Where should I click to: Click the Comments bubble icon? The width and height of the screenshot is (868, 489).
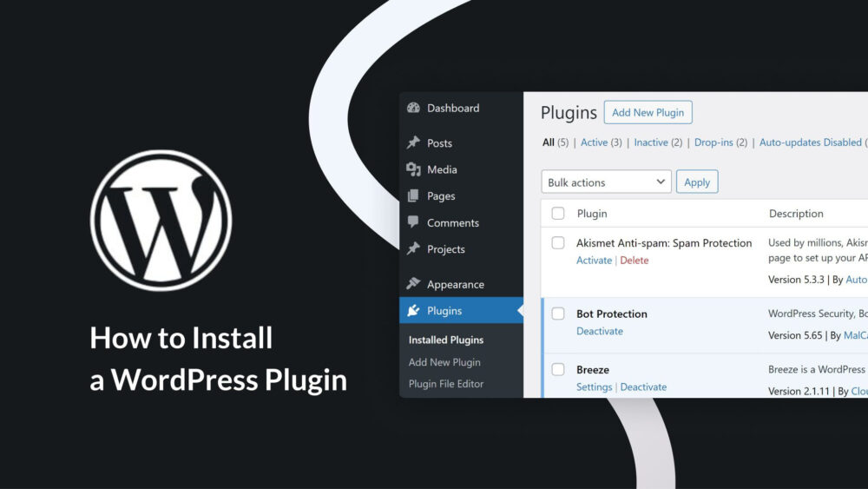(413, 222)
